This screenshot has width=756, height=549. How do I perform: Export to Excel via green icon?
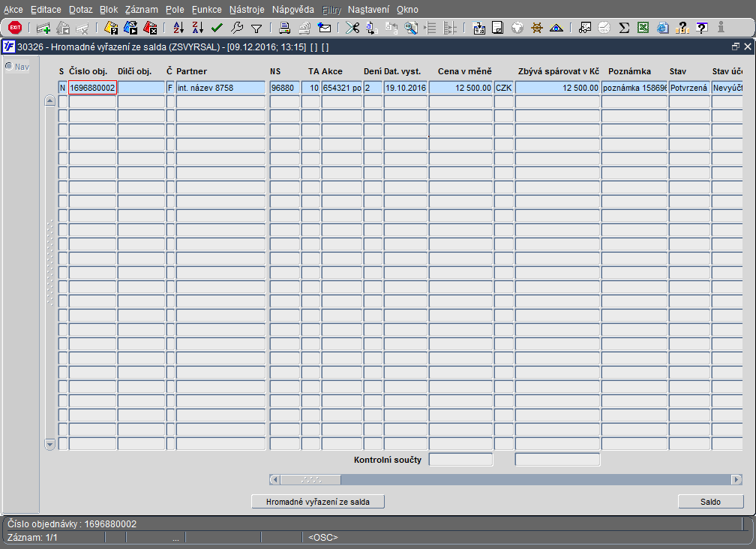point(643,28)
